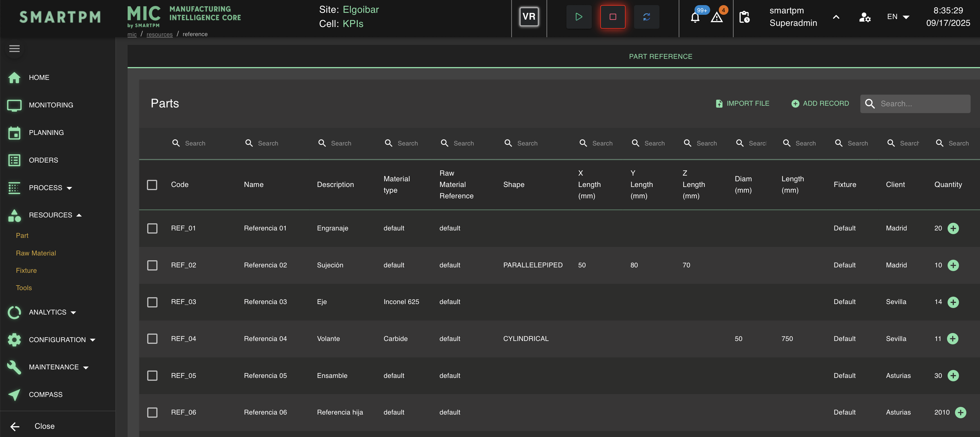This screenshot has height=437, width=980.
Task: Check the REF_01 row checkbox
Action: click(x=152, y=228)
